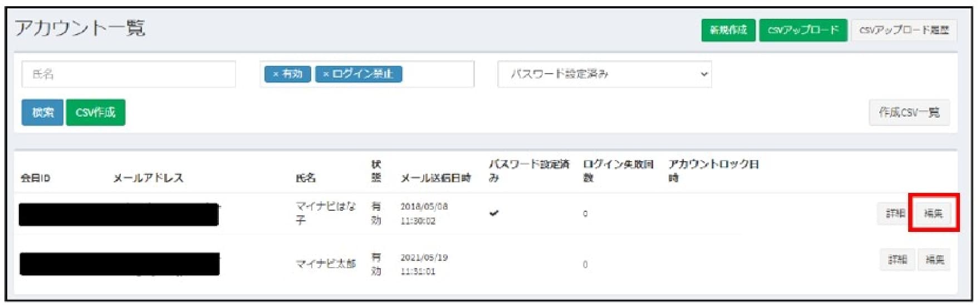Click the password-set checkmark for マイナビはな子
This screenshot has height=305, width=980.
pyautogui.click(x=493, y=213)
